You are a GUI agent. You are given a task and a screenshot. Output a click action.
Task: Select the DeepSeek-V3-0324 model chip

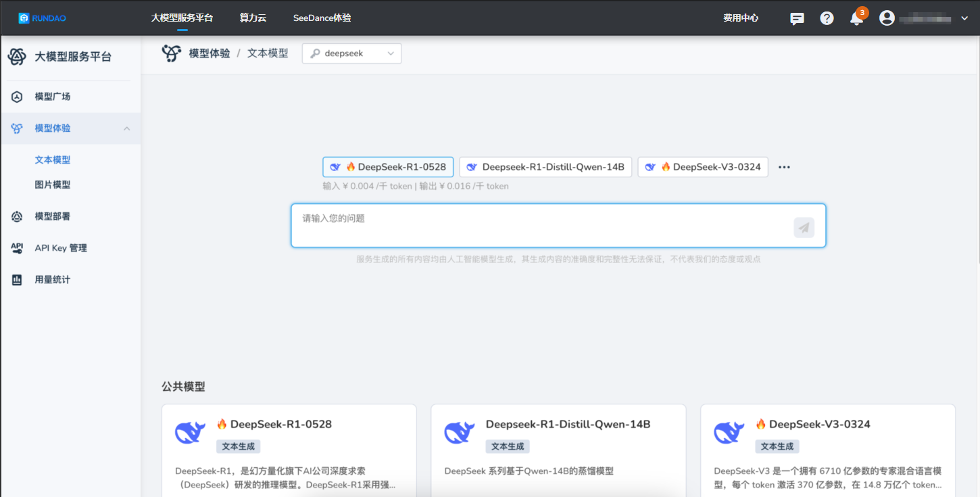pos(703,167)
